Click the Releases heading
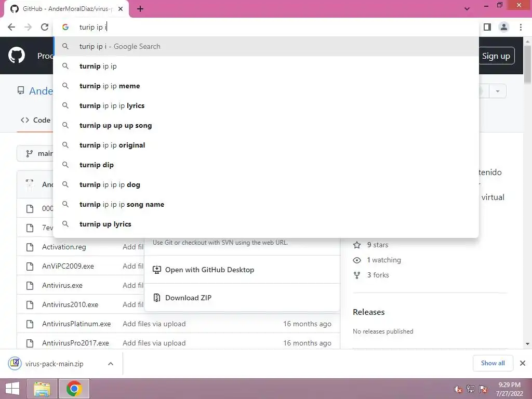This screenshot has width=532, height=399. 369,312
